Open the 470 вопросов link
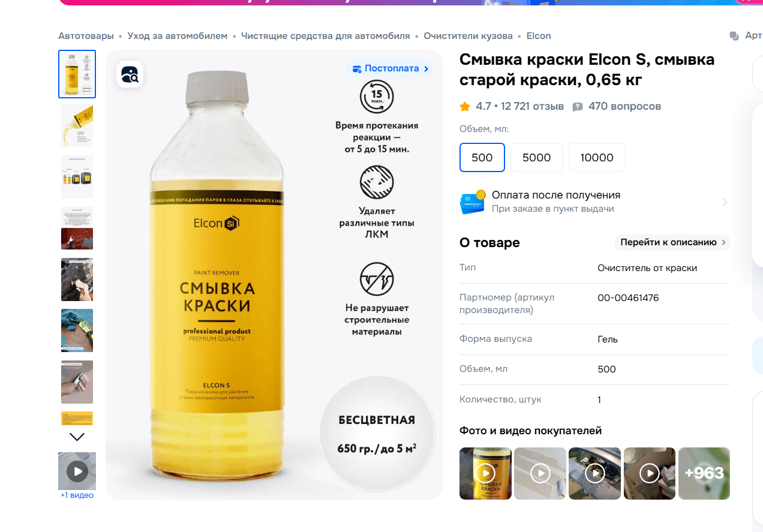Viewport: 763px width, 532px height. [624, 106]
